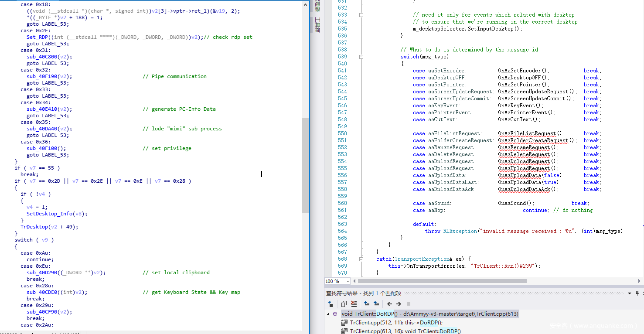Collapse the code block at line 533
The image size is (644, 334).
361,15
